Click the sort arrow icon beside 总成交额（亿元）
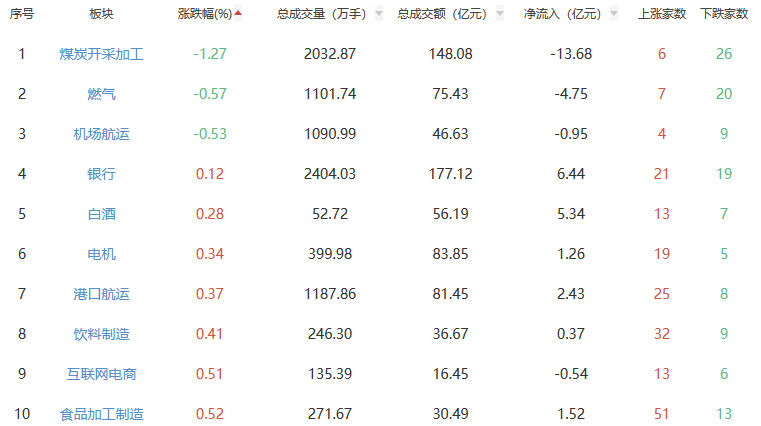The width and height of the screenshot is (761, 426). tap(498, 15)
